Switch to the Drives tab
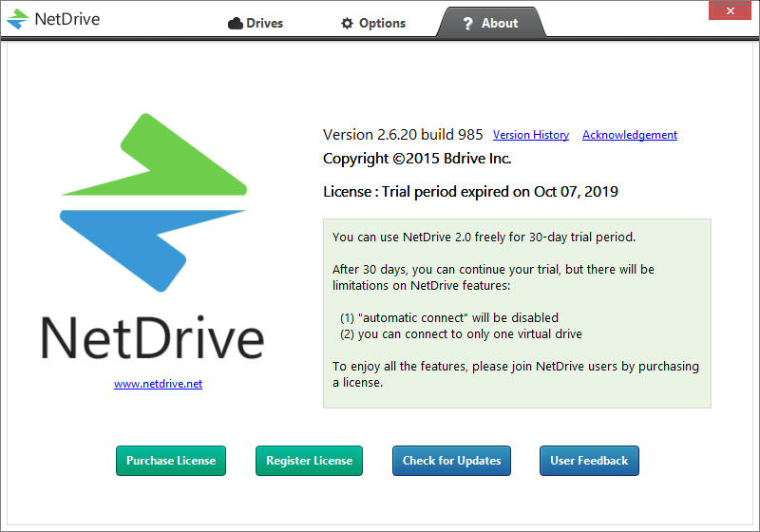Viewport: 760px width, 532px height. click(256, 23)
